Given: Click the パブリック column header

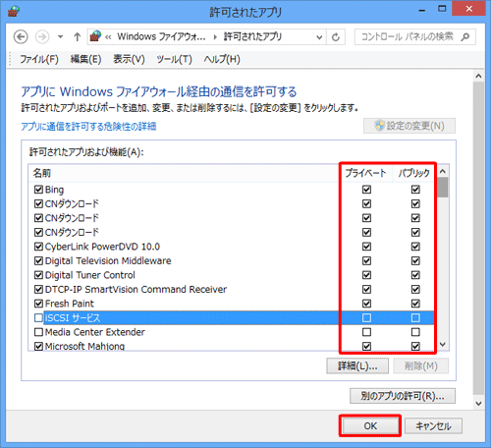Looking at the screenshot, I should coord(413,173).
